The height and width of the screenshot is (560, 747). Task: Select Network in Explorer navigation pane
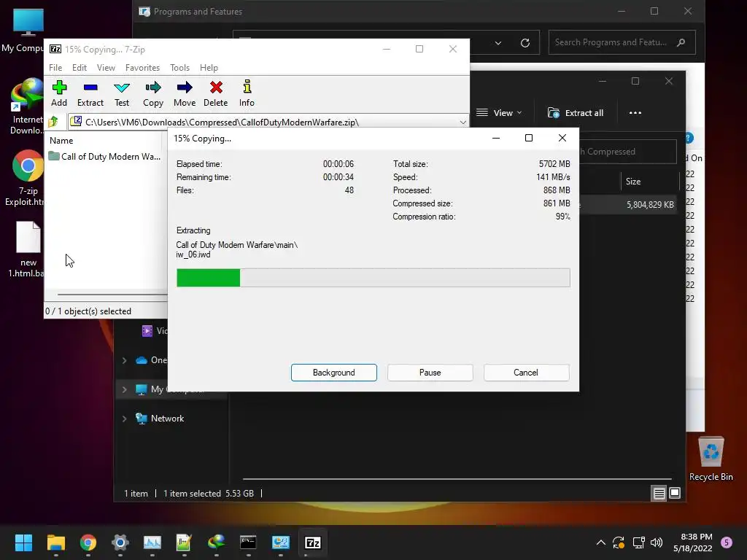(167, 419)
